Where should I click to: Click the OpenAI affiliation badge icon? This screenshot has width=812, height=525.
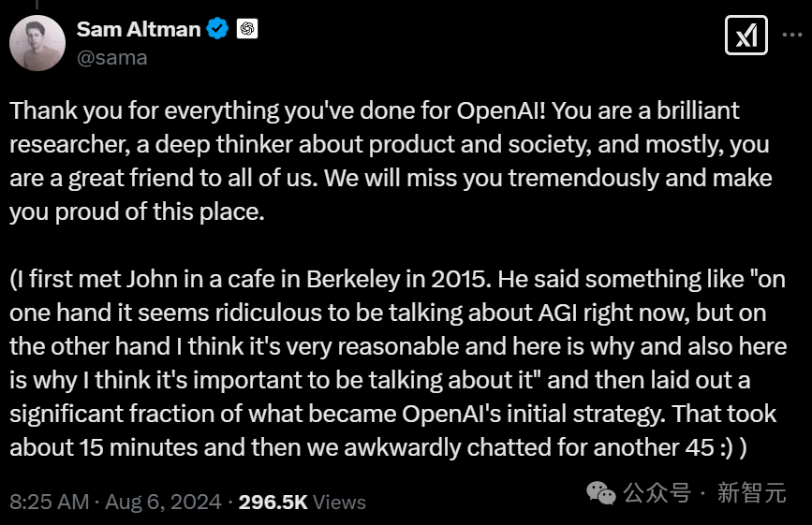(247, 28)
